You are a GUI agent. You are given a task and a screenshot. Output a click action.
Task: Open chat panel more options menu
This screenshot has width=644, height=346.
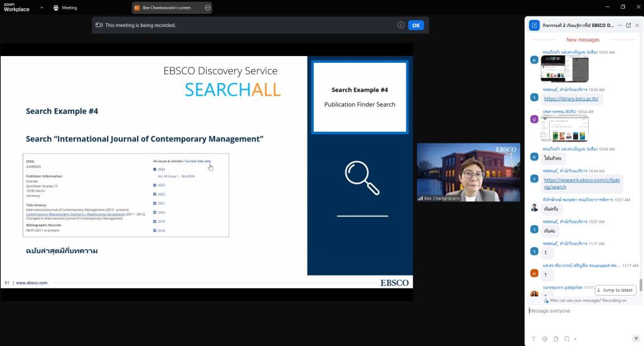[x=619, y=25]
